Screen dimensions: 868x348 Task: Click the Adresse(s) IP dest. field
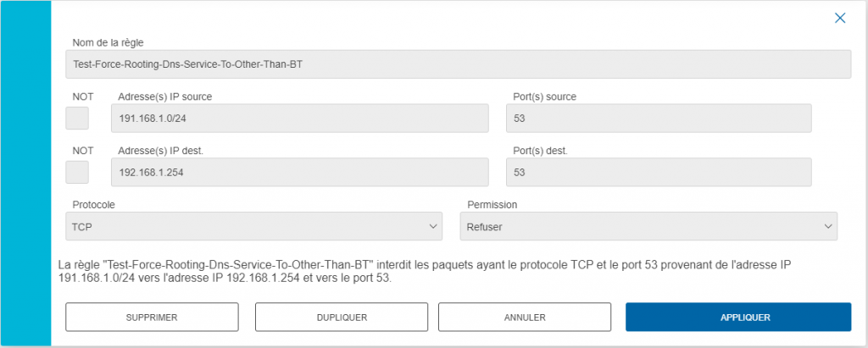(300, 172)
